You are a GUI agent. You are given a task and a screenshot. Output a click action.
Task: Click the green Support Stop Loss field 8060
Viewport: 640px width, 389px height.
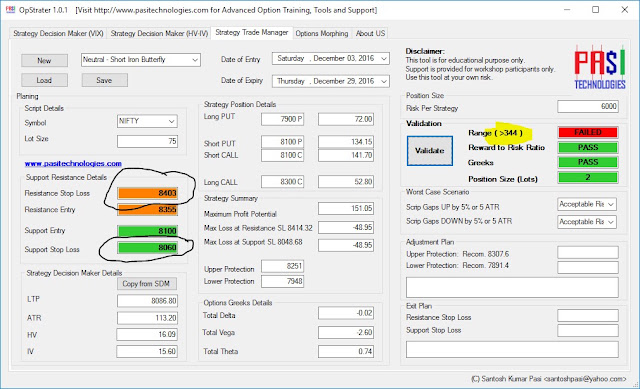(147, 247)
